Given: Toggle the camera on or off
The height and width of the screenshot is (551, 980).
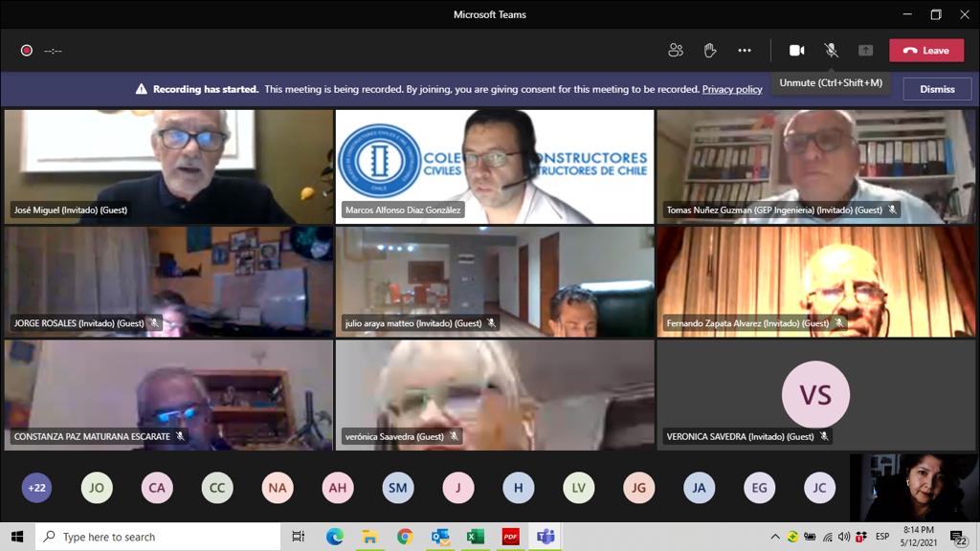Looking at the screenshot, I should pos(797,50).
